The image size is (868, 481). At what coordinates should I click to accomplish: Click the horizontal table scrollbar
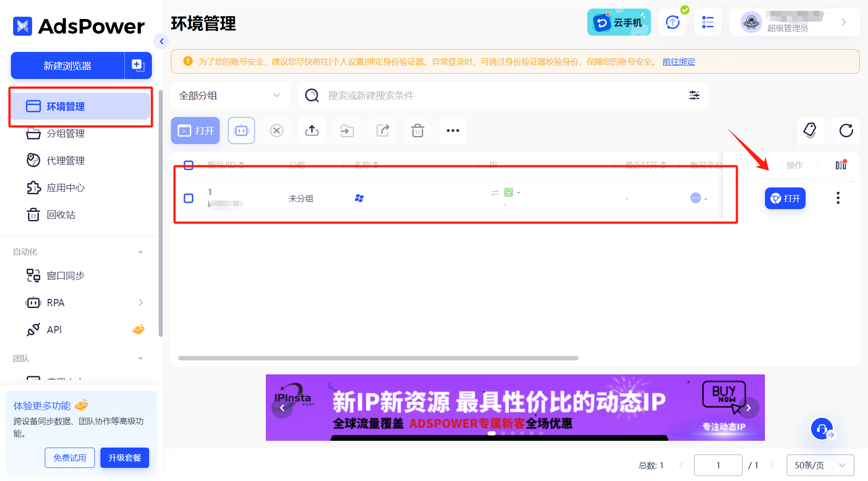(378, 358)
